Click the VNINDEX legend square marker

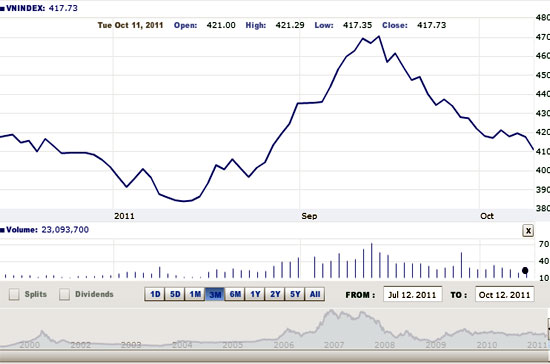coord(2,8)
